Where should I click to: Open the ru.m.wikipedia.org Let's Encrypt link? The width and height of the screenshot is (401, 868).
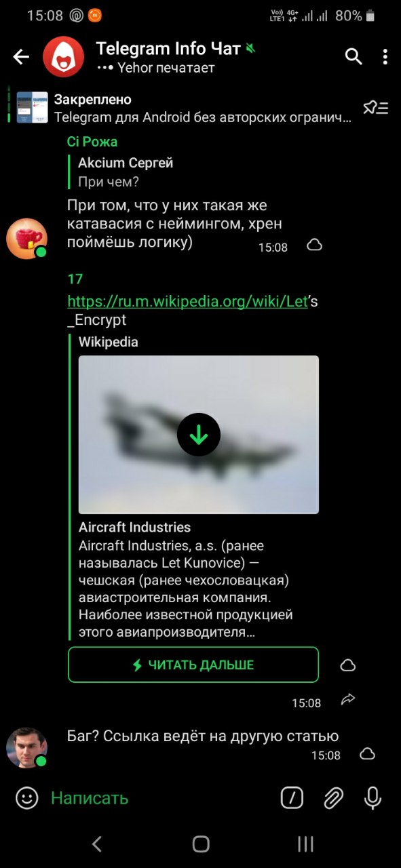point(193,310)
